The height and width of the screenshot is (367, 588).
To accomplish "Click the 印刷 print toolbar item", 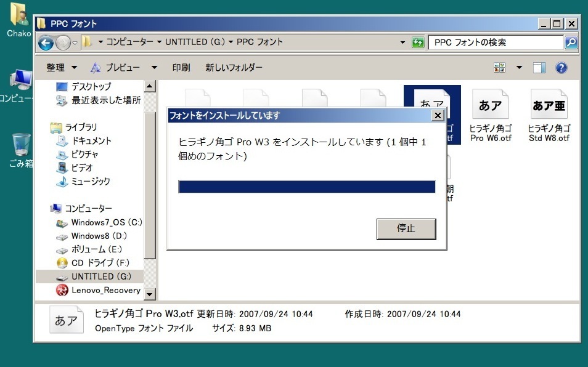I will [x=181, y=68].
